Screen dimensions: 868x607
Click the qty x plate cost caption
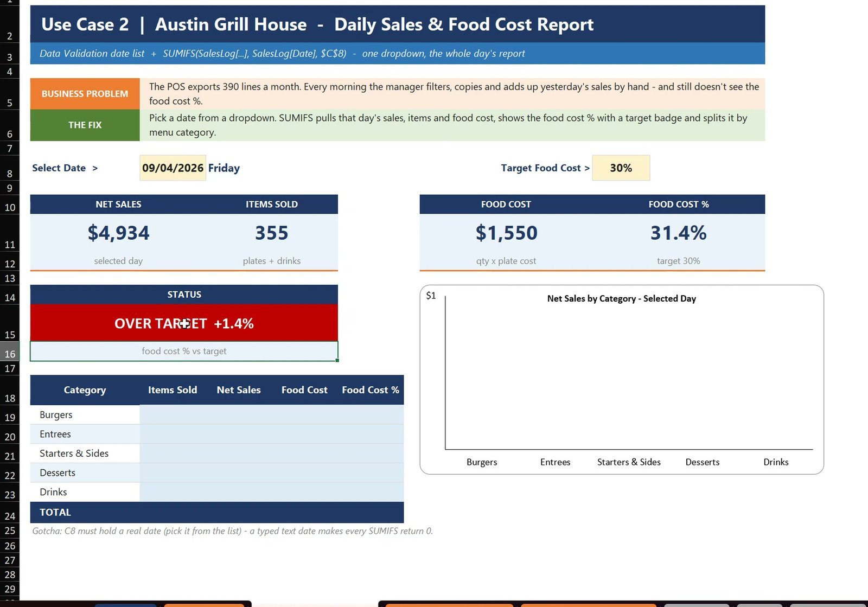click(506, 261)
